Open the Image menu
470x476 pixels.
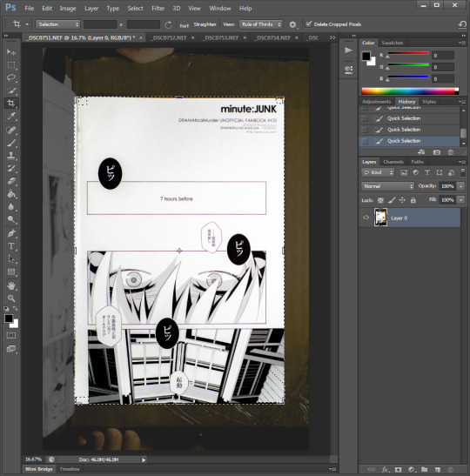coord(68,8)
